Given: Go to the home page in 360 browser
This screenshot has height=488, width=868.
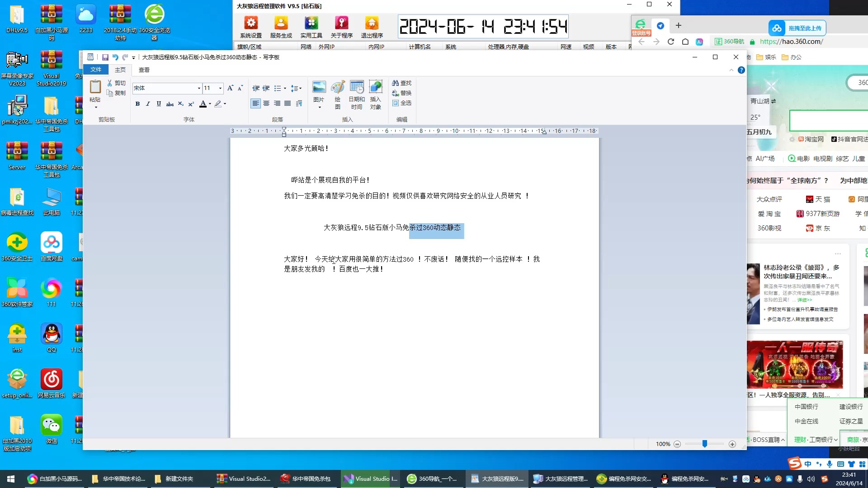Looking at the screenshot, I should coord(685,42).
